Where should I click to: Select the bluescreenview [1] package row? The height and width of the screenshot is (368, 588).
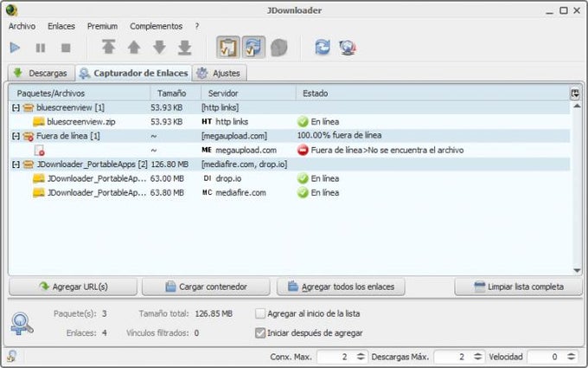(x=289, y=107)
